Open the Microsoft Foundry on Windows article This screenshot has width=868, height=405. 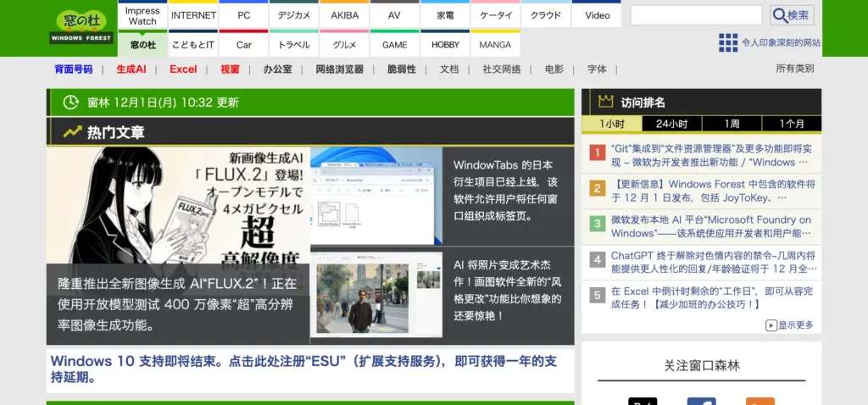[711, 226]
